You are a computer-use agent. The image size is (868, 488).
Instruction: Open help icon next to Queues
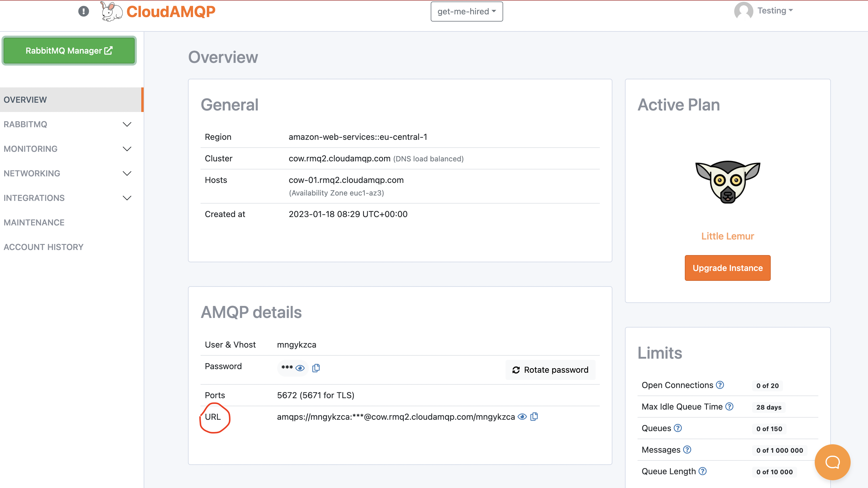(678, 428)
